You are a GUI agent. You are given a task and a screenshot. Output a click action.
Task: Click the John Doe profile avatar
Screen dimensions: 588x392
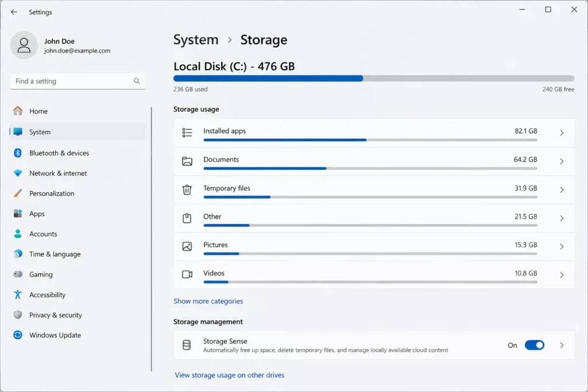(24, 45)
